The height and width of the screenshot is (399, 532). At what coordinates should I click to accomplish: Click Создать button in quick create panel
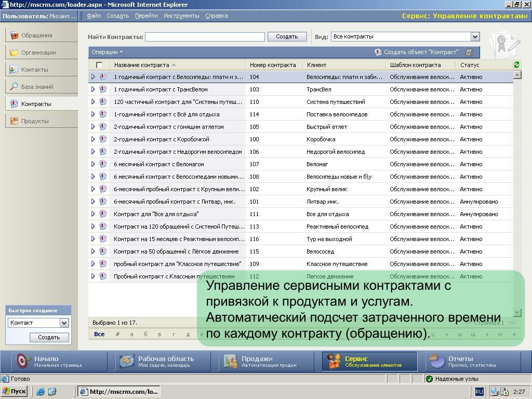[49, 337]
